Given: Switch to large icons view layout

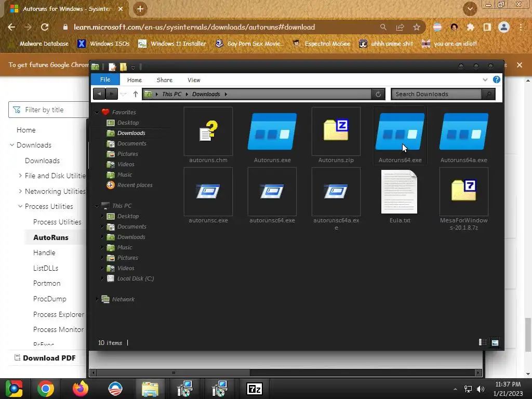Looking at the screenshot, I should (495, 342).
